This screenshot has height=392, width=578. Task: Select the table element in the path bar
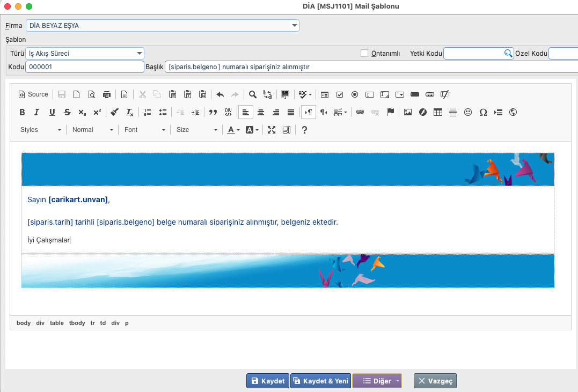57,323
